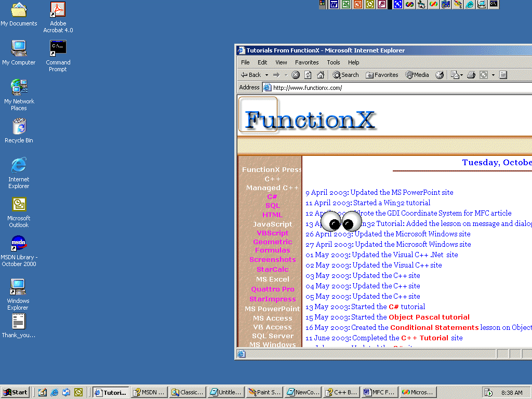Open the File menu
The image size is (532, 399).
click(245, 62)
